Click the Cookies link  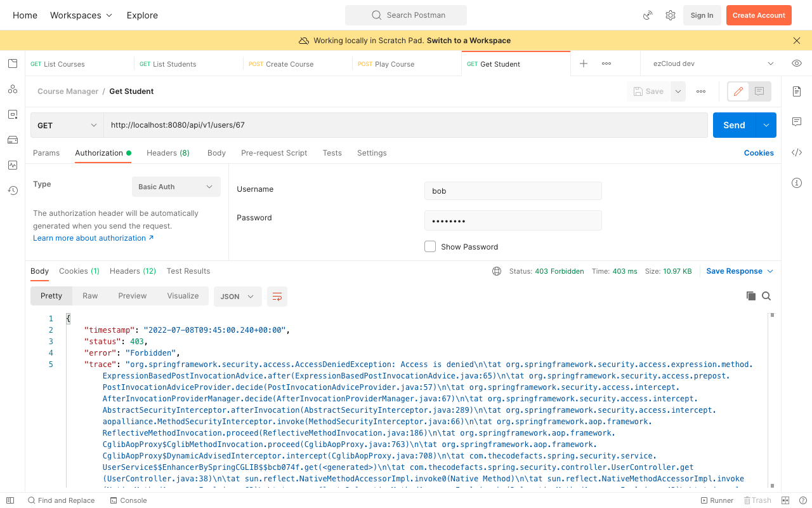pos(759,153)
